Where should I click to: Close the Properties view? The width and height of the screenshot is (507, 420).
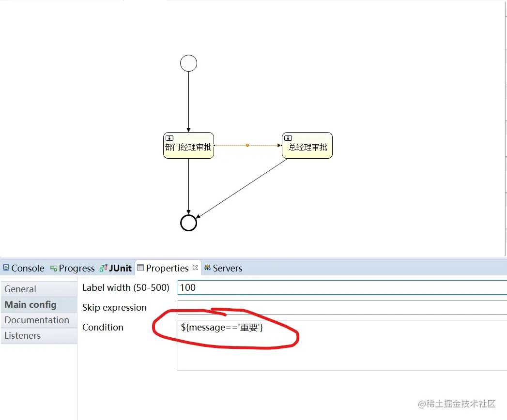click(x=195, y=268)
